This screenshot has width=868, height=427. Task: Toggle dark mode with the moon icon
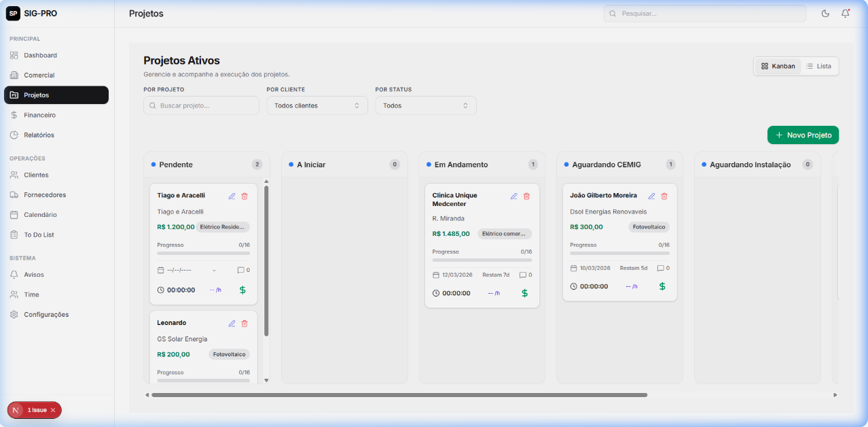click(825, 13)
